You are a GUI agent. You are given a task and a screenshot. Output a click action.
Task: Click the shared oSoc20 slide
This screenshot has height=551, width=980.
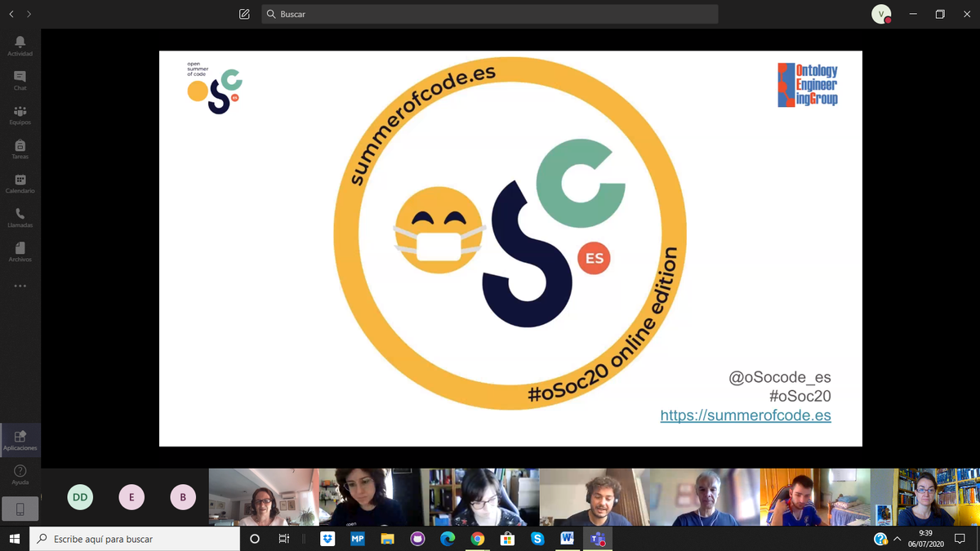(x=510, y=248)
